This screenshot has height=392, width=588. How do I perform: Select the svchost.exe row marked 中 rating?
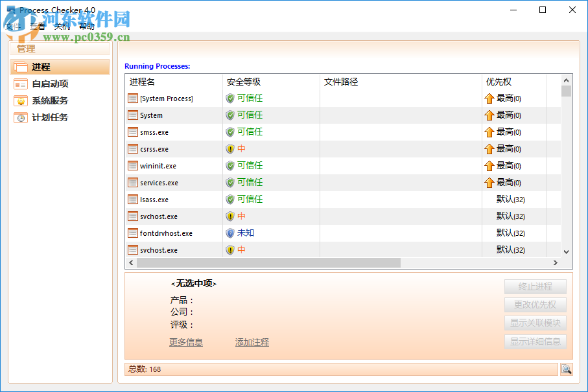click(162, 216)
